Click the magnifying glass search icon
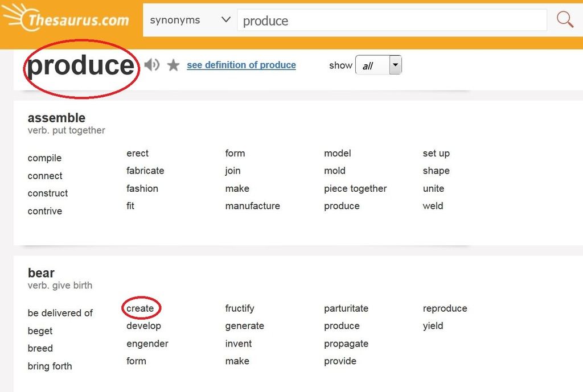 click(565, 20)
